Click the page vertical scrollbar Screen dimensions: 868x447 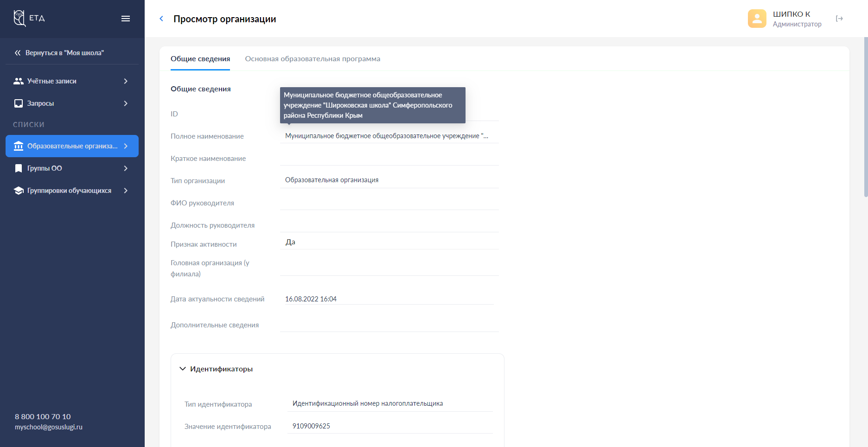tap(865, 116)
